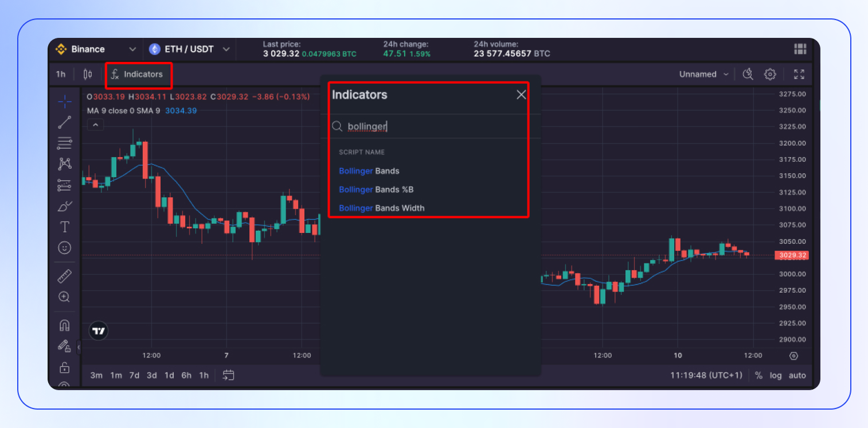
Task: Open the go to date calendar icon
Action: [x=228, y=375]
